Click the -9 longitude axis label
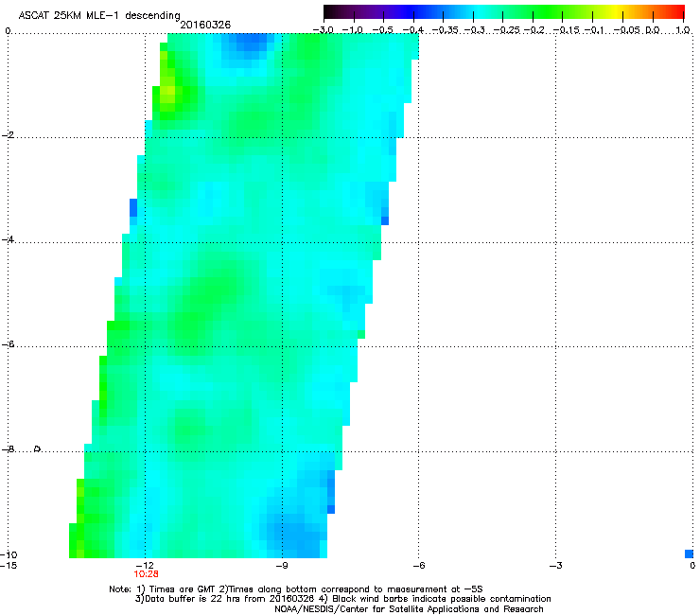Screen dimensions: 700x615 [282, 566]
